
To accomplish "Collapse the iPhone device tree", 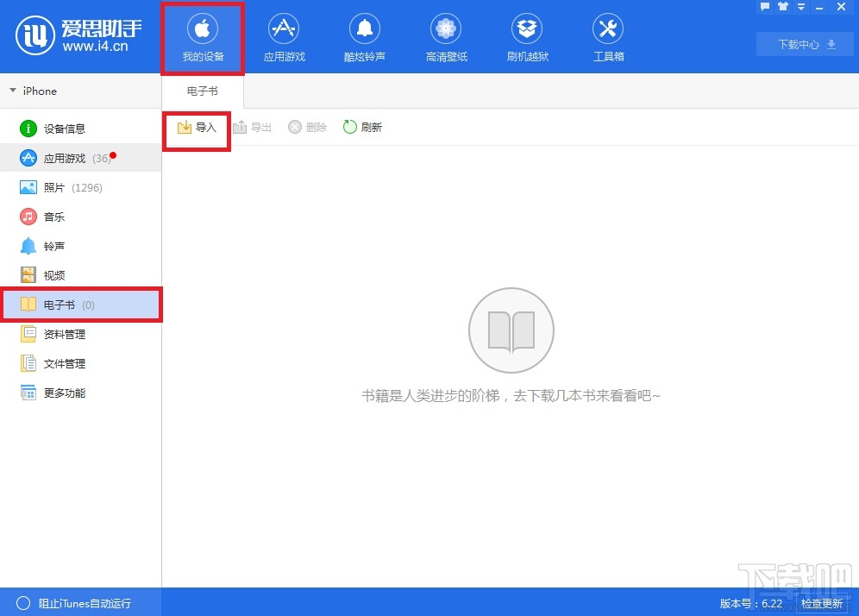I will pyautogui.click(x=12, y=91).
